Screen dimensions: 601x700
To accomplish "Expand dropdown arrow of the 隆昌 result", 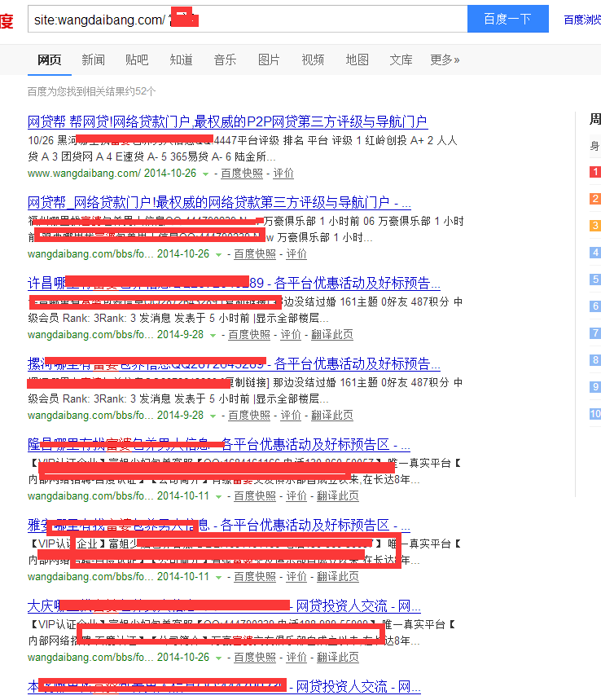I will (x=218, y=497).
